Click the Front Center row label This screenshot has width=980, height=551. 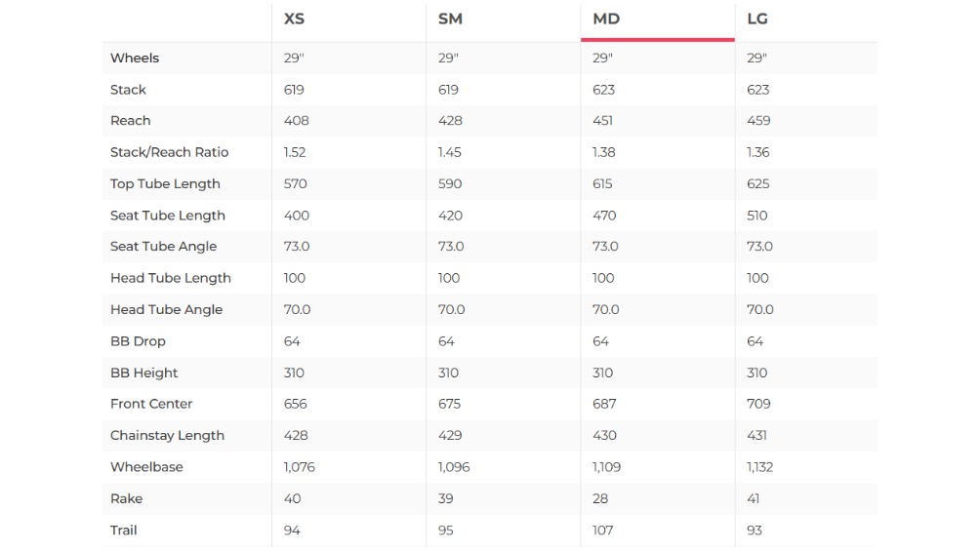[151, 404]
